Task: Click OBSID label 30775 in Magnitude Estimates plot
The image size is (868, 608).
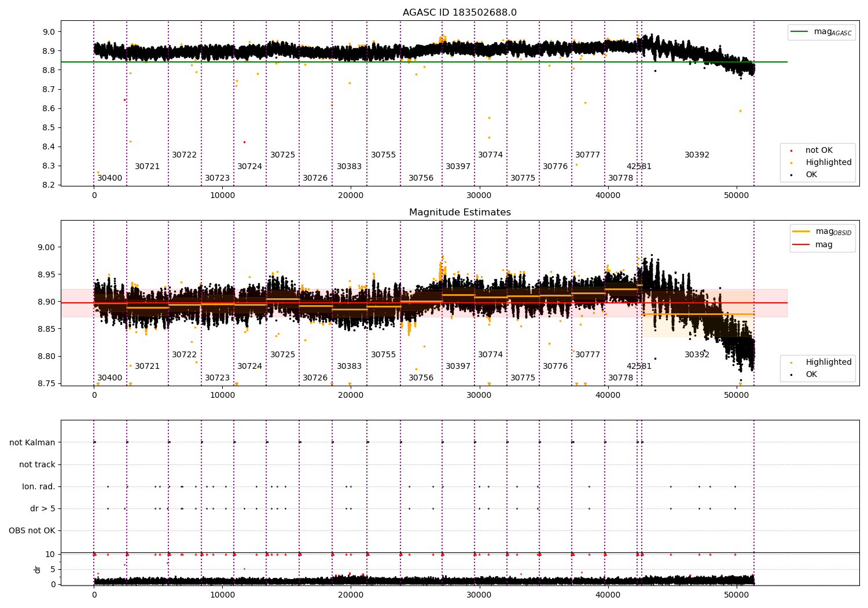Action: coord(523,378)
